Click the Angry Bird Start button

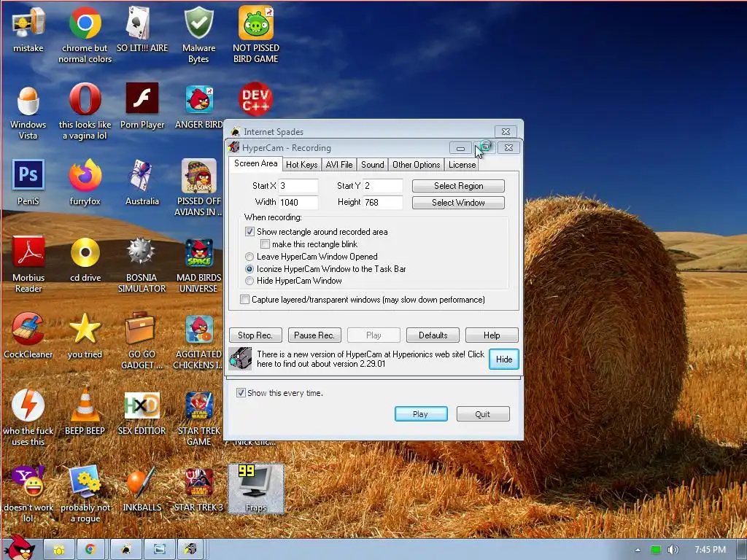pyautogui.click(x=20, y=548)
